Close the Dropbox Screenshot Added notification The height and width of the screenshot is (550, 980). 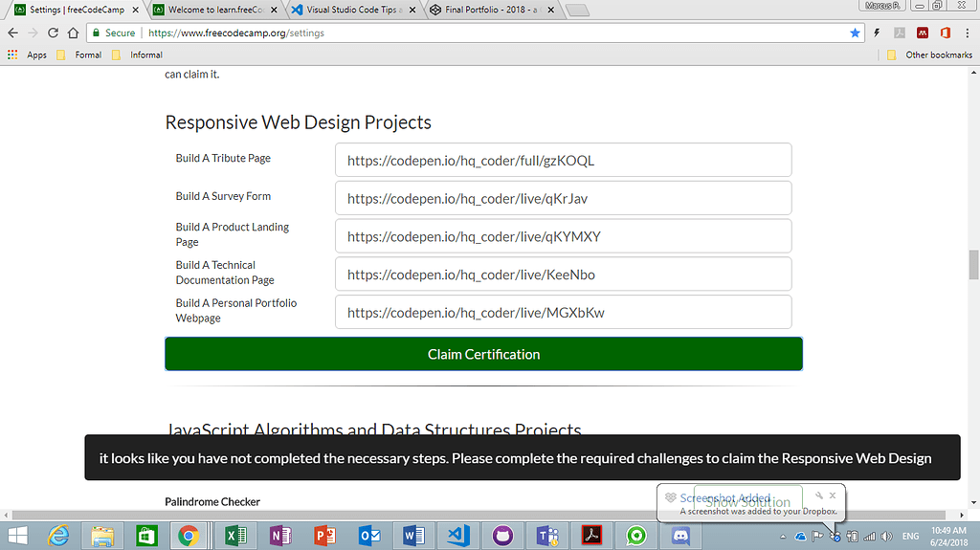tap(833, 495)
